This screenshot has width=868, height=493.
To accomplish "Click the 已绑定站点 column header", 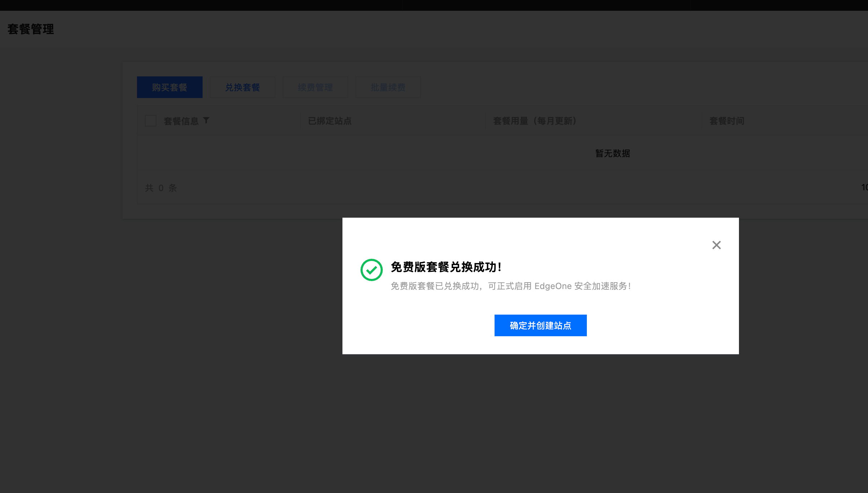I will click(329, 121).
